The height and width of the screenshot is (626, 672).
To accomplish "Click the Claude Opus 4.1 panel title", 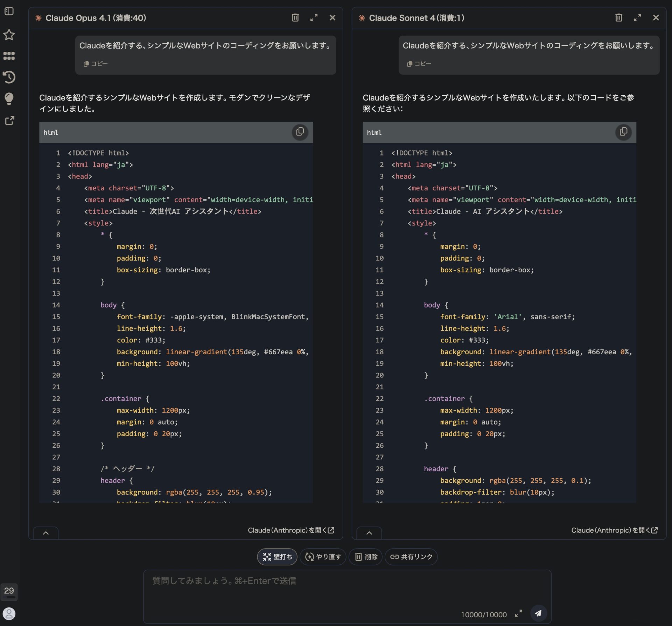I will 96,18.
